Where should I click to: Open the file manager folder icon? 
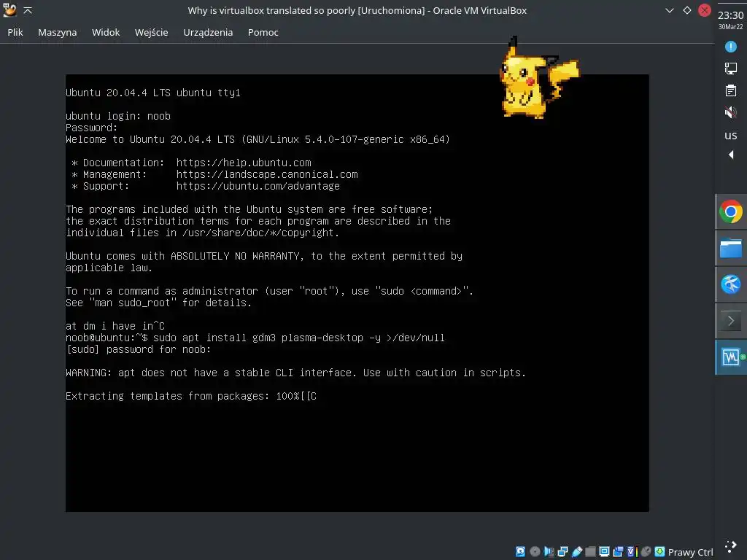point(730,248)
